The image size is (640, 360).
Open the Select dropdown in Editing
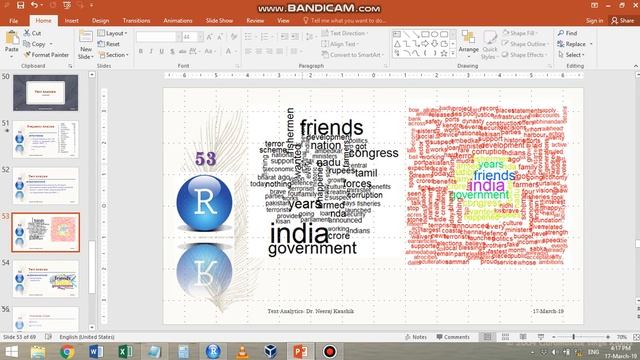[x=571, y=55]
